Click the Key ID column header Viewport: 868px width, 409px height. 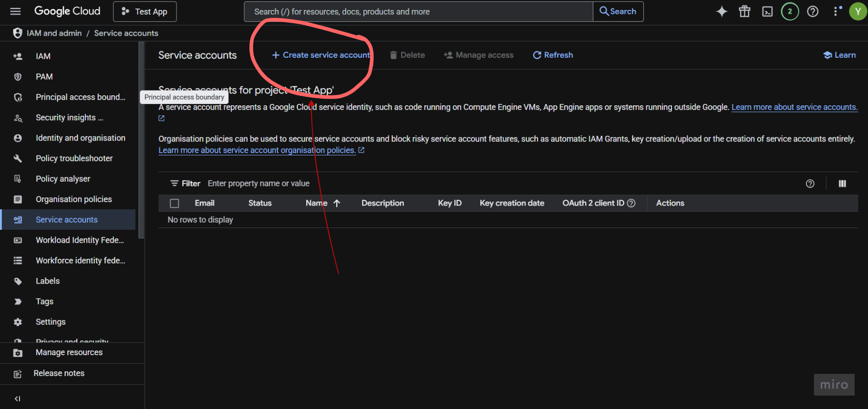pyautogui.click(x=450, y=203)
